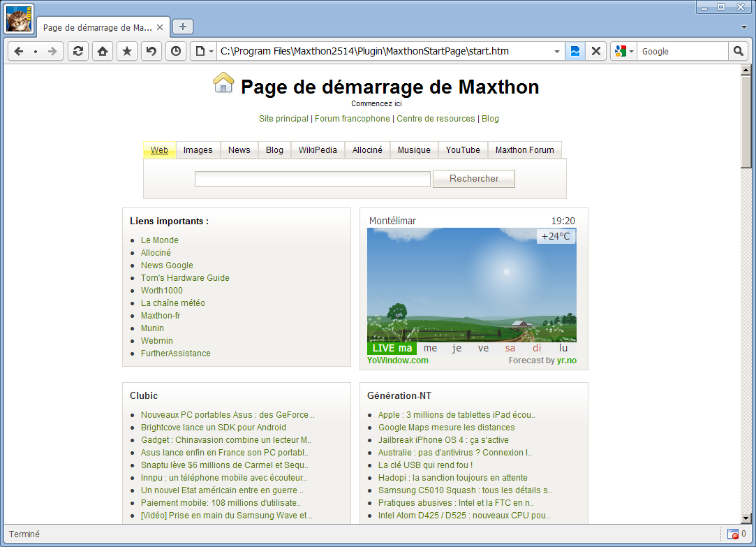Switch to the Maxthon Forum search tab
Screen dimensions: 756x547
[524, 150]
